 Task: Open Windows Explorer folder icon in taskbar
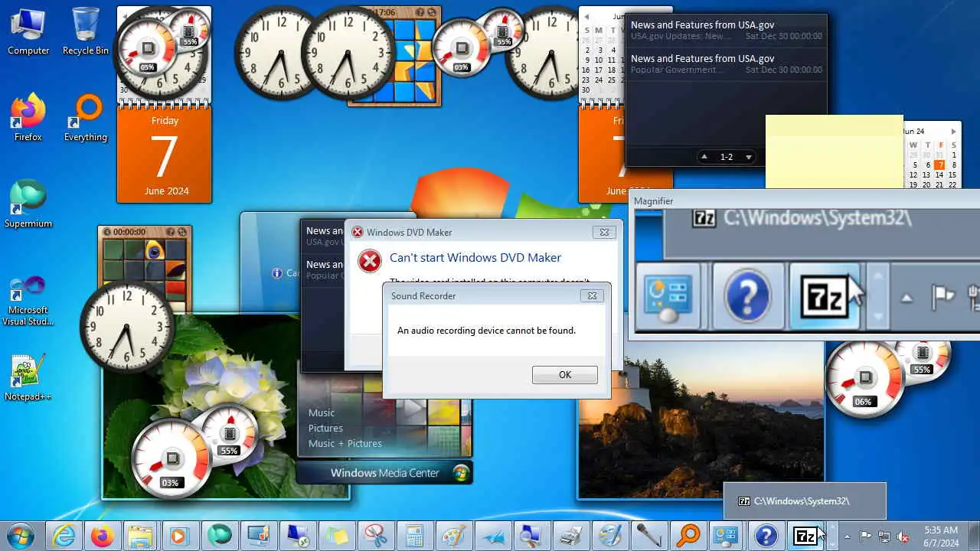142,536
